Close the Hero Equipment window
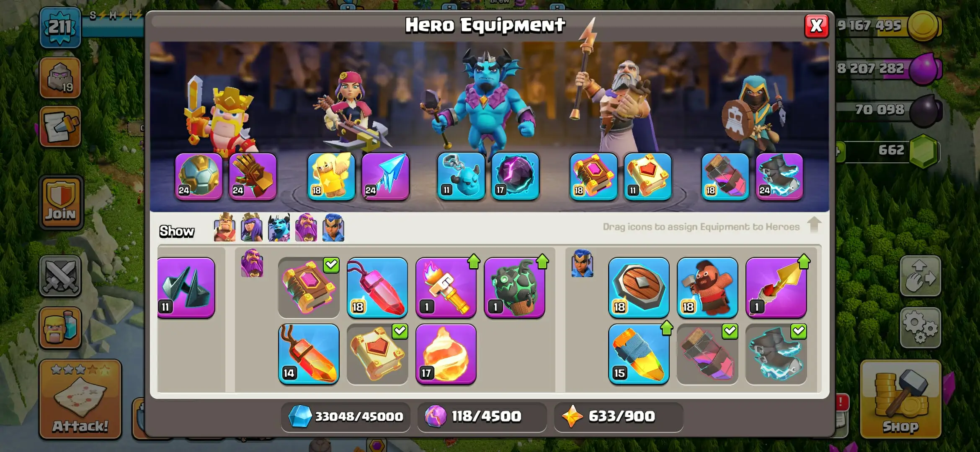Viewport: 980px width, 452px height. (816, 26)
